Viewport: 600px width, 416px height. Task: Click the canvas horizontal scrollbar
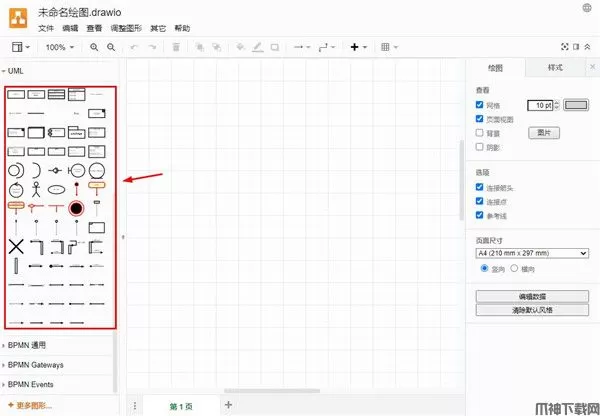[272, 391]
